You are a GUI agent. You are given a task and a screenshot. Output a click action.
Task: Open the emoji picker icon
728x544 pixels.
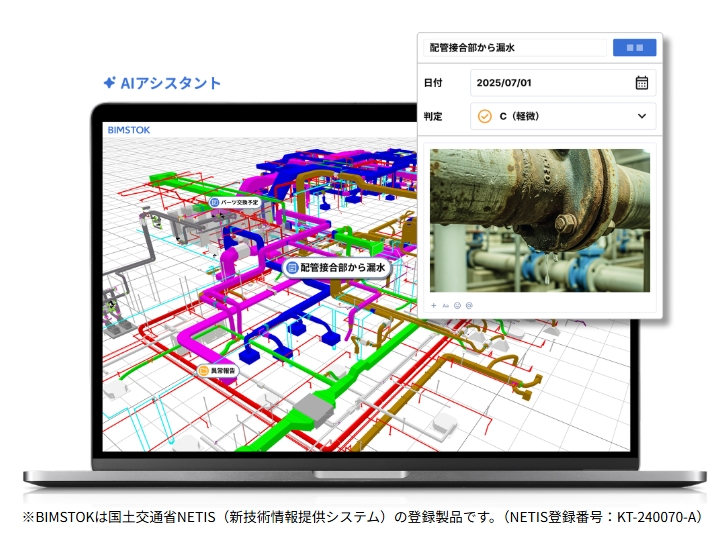click(x=457, y=305)
